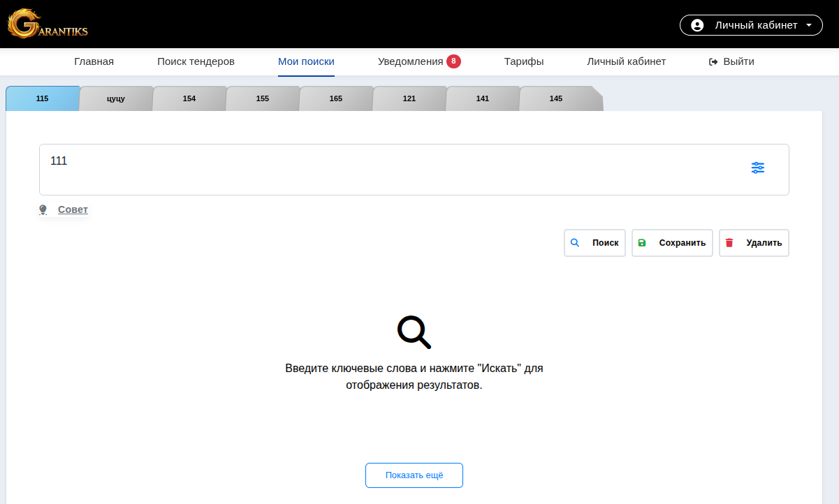This screenshot has width=839, height=504.
Task: Click the large search magnifier illustration
Action: click(x=414, y=331)
